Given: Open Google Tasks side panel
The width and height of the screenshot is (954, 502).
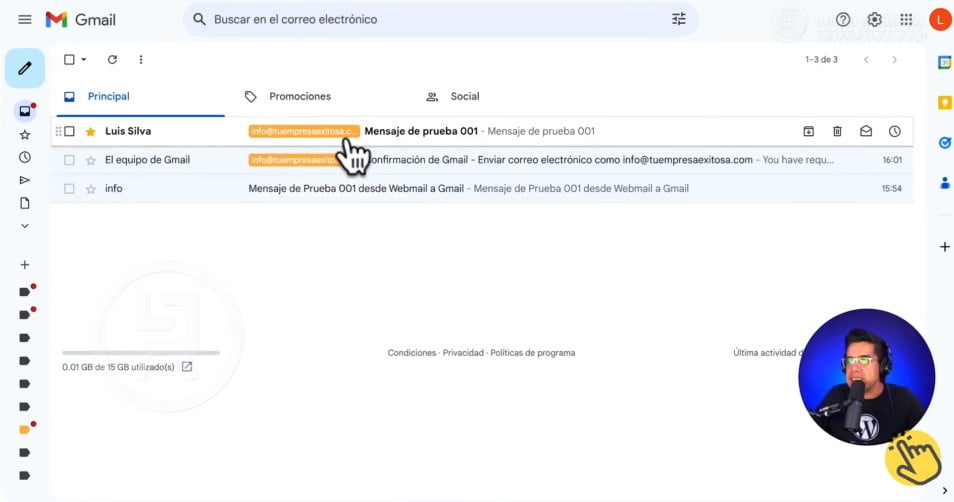Looking at the screenshot, I should click(x=945, y=142).
